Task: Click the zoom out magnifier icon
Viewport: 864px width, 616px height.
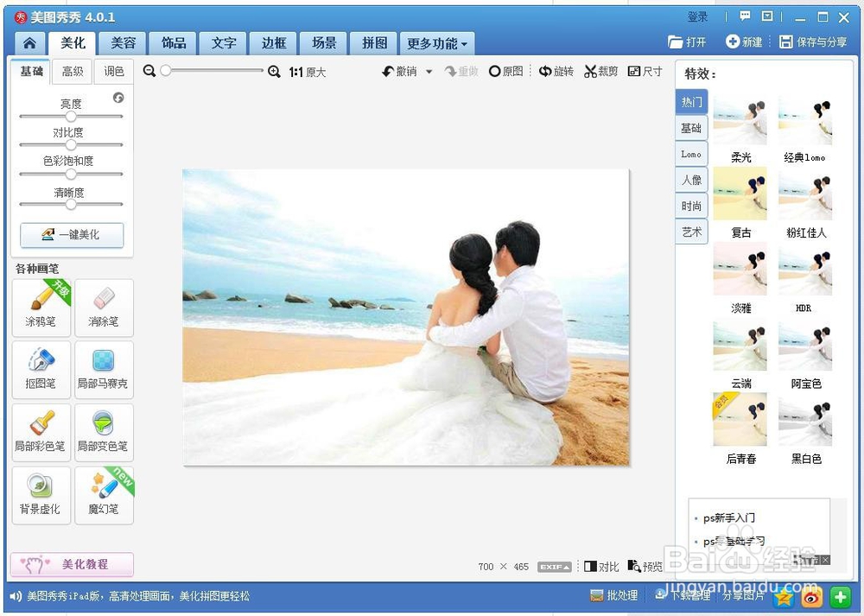Action: tap(149, 71)
